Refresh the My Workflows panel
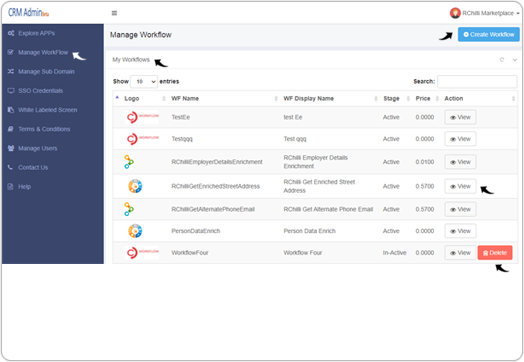The image size is (524, 362). pyautogui.click(x=502, y=60)
